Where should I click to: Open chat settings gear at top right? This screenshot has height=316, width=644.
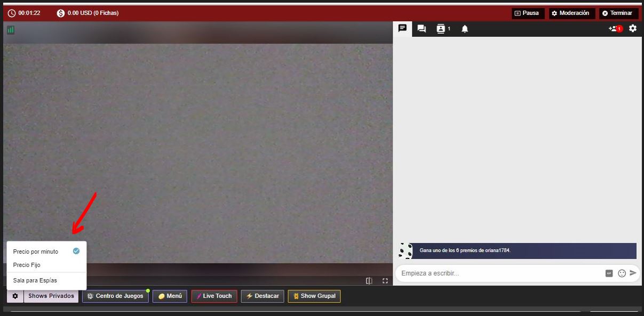coord(633,28)
